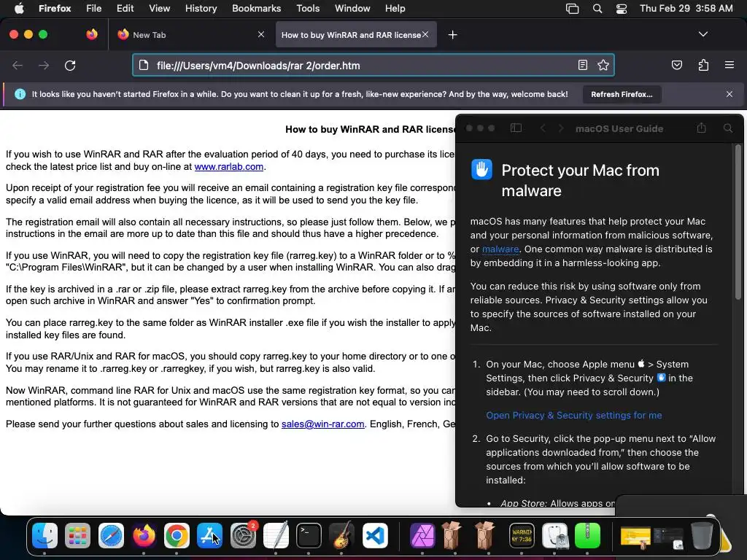Open Affinity Photo from the Dock

pyautogui.click(x=422, y=536)
